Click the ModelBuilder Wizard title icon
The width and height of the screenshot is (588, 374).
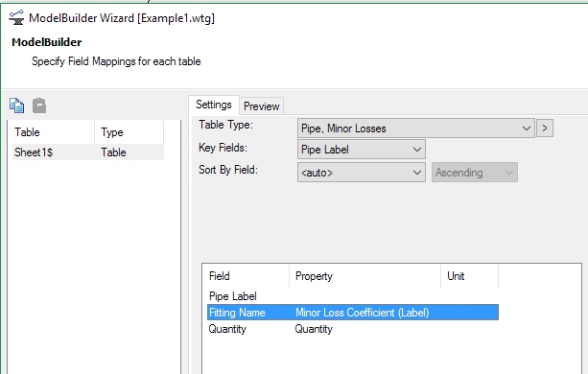16,17
